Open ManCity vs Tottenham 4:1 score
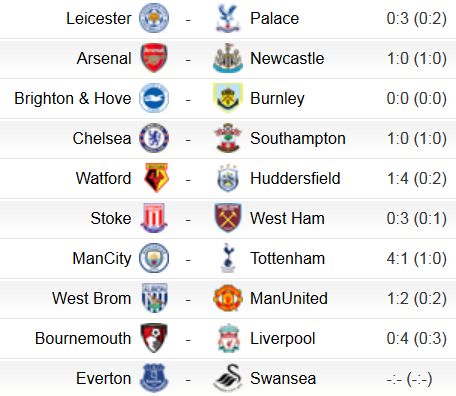Viewport: 456px width, 396px height. [416, 258]
